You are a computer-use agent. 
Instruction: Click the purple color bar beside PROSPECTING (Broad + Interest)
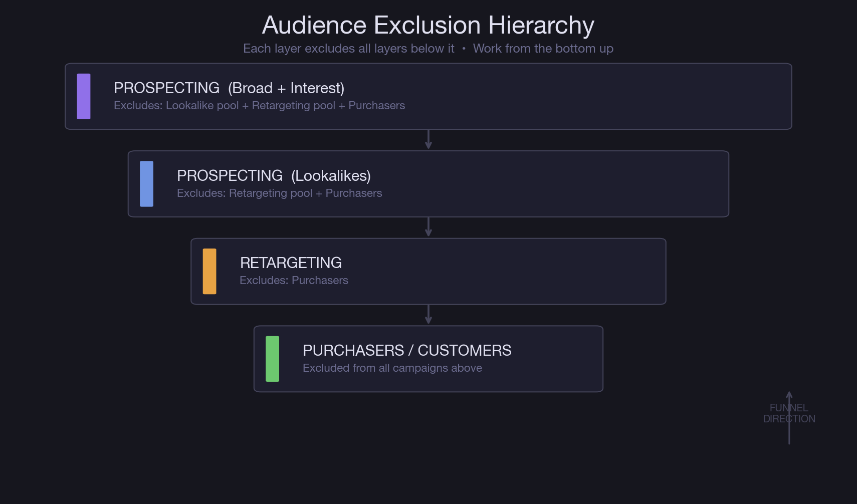(x=83, y=96)
